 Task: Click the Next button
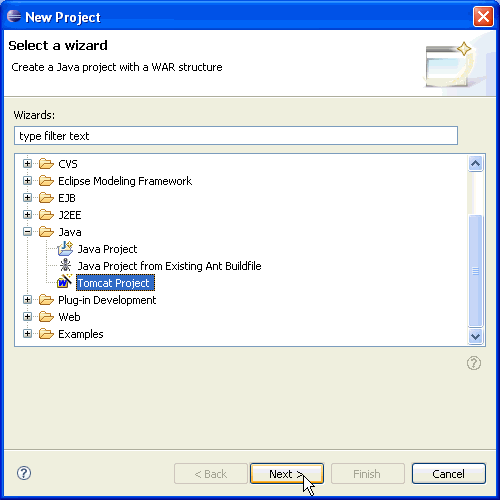pyautogui.click(x=287, y=473)
